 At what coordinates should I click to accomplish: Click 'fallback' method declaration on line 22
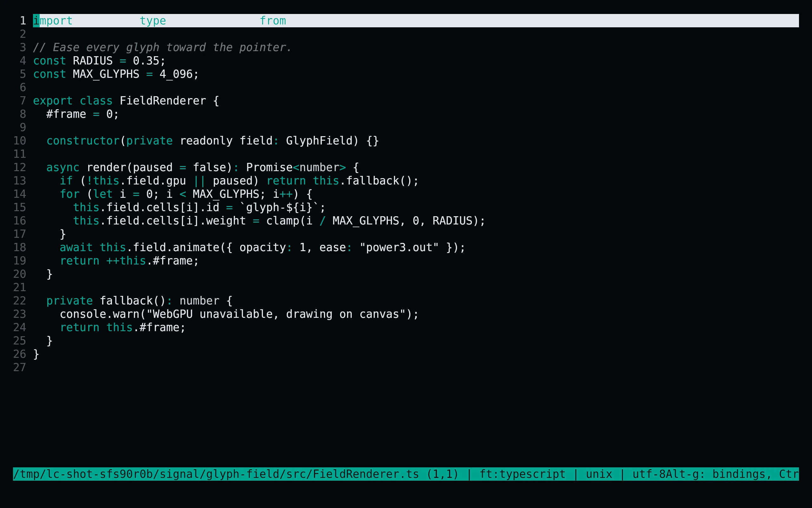(x=126, y=301)
